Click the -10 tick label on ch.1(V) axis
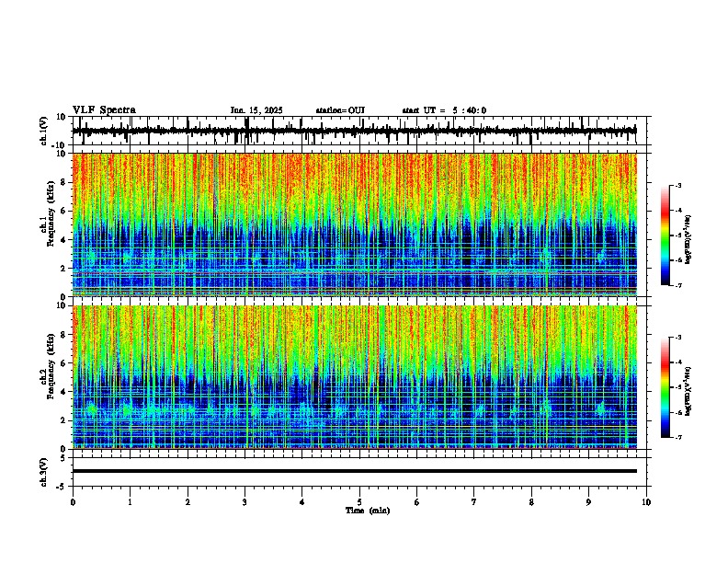The width and height of the screenshot is (728, 563). click(59, 145)
